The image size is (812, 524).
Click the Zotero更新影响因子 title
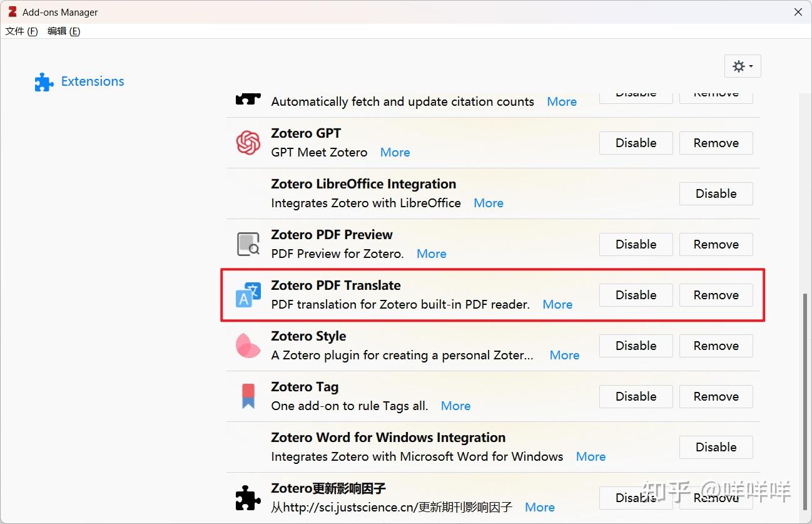328,488
